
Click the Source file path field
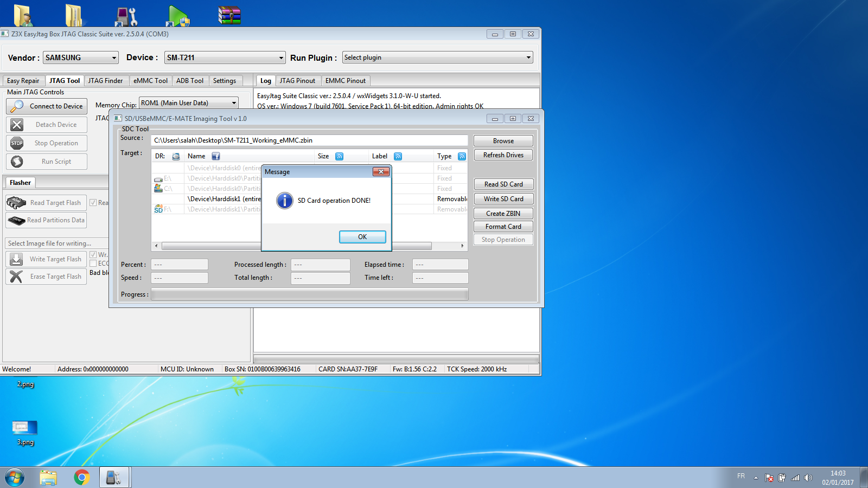pos(309,140)
